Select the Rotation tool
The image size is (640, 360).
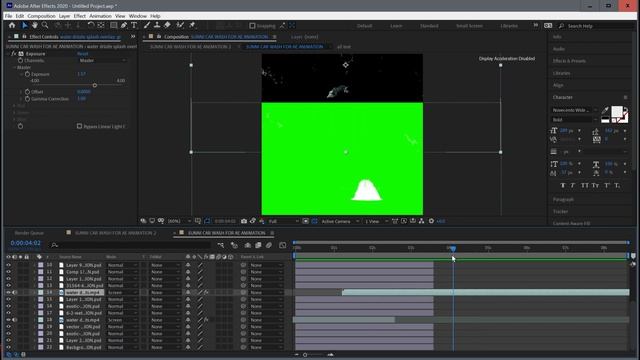(x=91, y=25)
